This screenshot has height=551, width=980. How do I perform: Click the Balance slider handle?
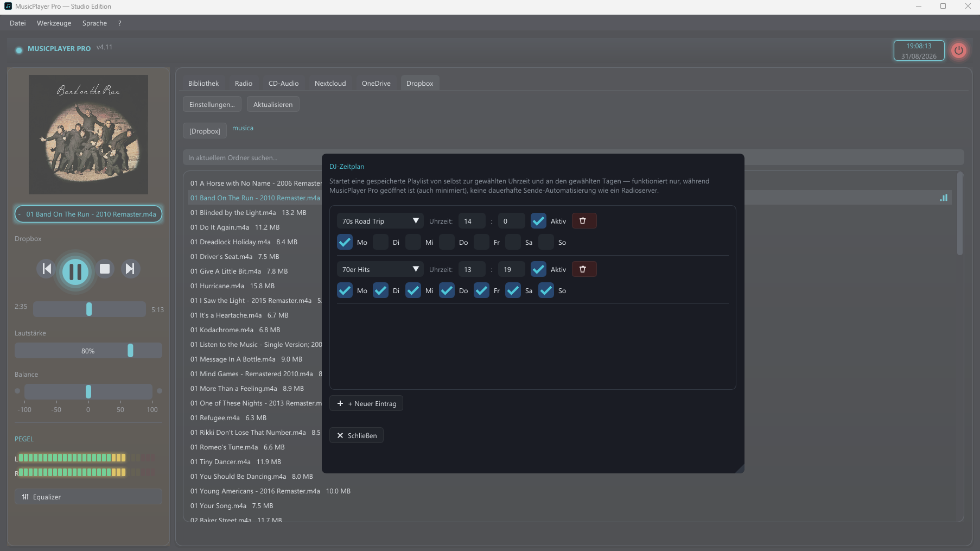88,391
